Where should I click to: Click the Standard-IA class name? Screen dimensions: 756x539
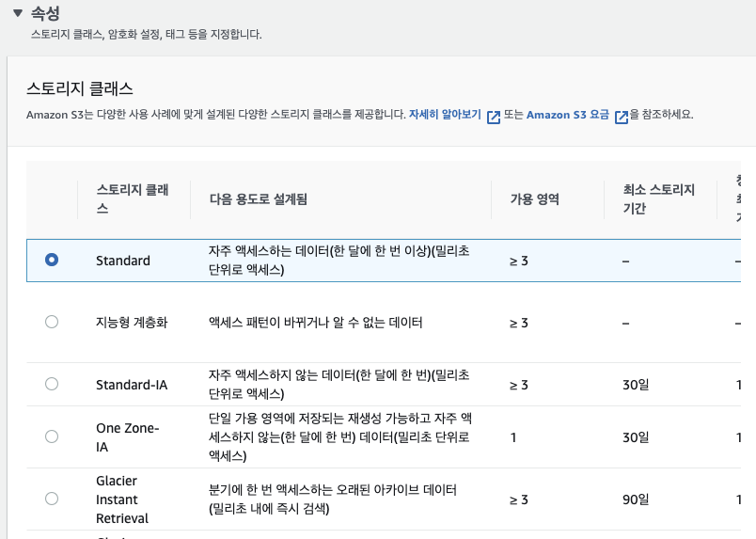(132, 385)
